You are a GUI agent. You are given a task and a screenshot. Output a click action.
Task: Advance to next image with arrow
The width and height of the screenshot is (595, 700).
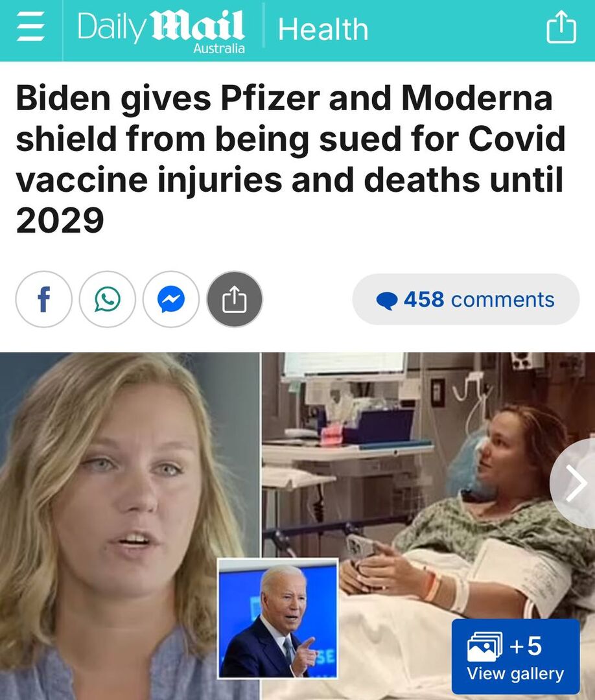575,484
